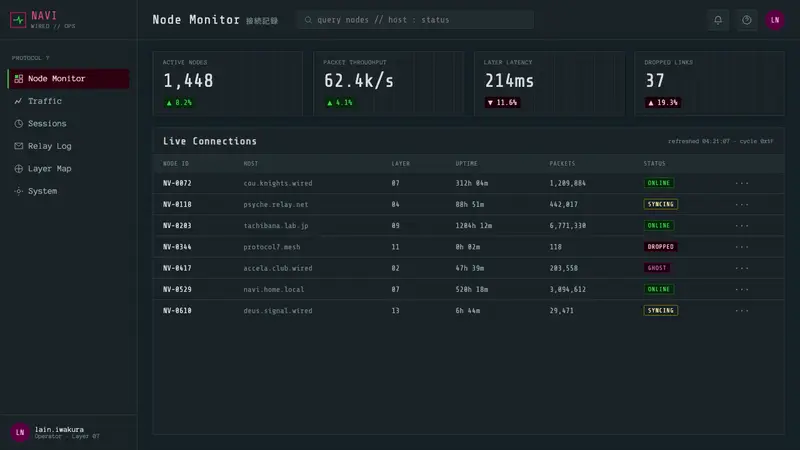The height and width of the screenshot is (450, 800).
Task: Open the Relay Log section
Action: 68,146
